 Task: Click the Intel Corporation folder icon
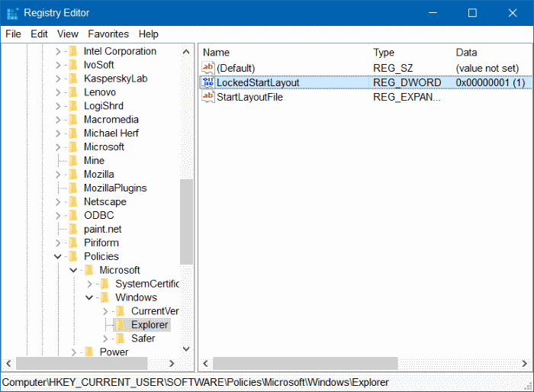[73, 51]
